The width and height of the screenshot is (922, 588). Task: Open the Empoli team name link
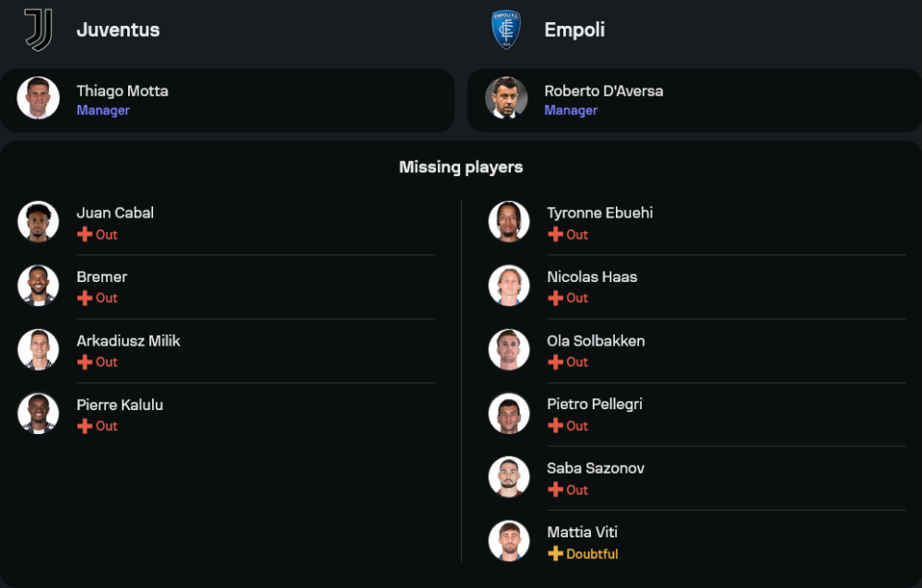[x=574, y=29]
